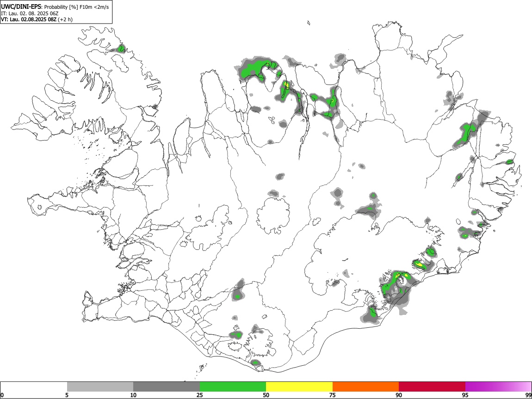Click the '(+2 h)' forecast offset text

coord(65,19)
